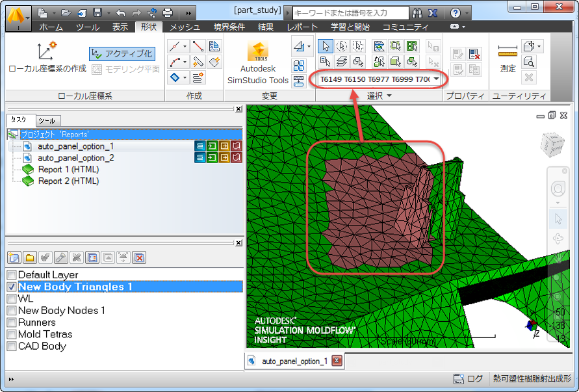Image resolution: width=579 pixels, height=392 pixels.
Task: Click the red icon on auto_panel_option_2 row
Action: (237, 158)
